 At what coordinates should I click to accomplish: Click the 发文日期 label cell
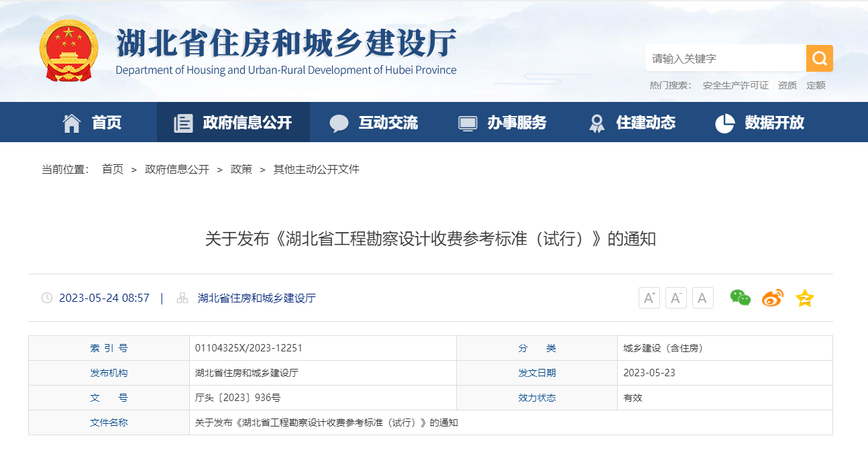pos(537,373)
